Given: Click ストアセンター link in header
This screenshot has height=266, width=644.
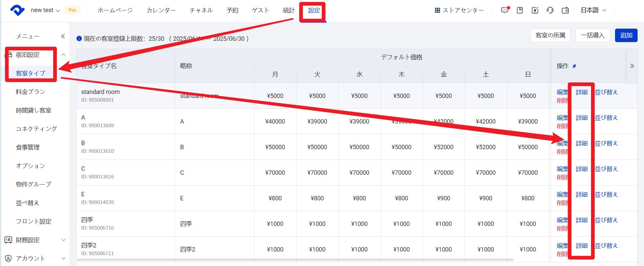Looking at the screenshot, I should point(463,10).
